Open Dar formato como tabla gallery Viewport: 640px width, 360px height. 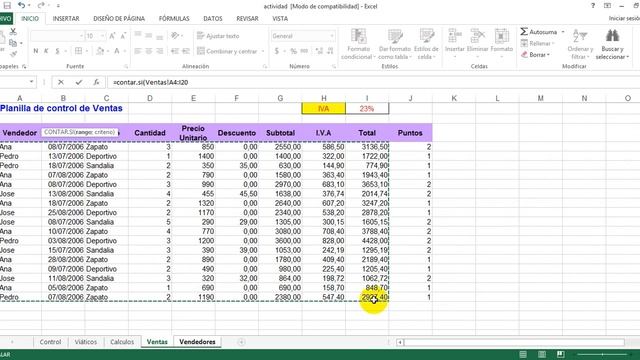[x=395, y=44]
